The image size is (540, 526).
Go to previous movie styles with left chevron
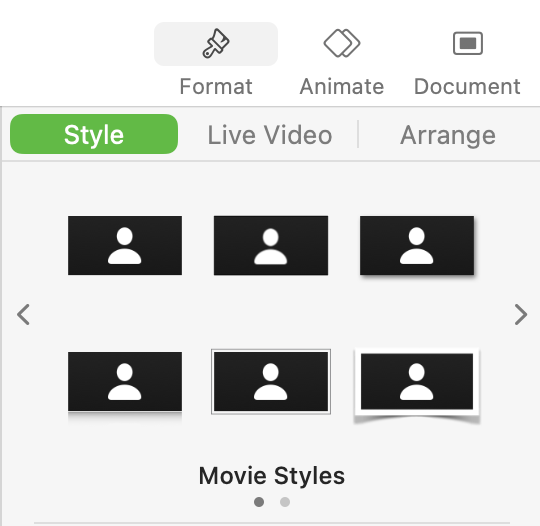pos(23,314)
